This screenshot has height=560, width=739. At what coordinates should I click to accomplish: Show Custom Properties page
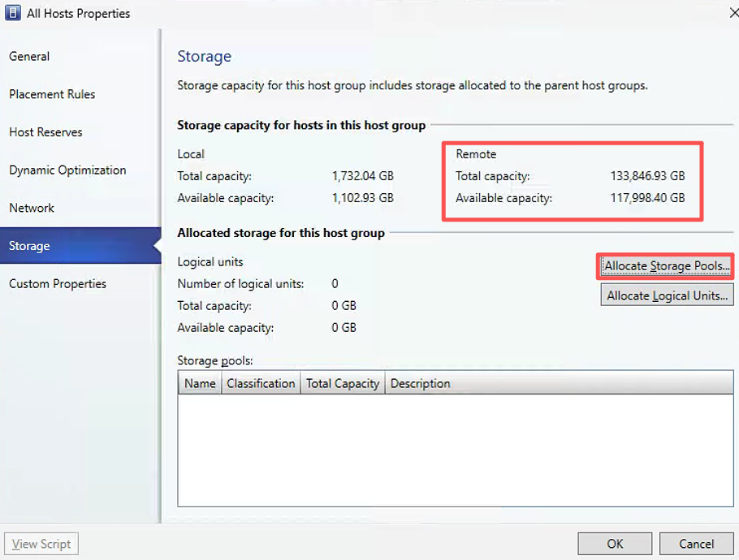58,284
